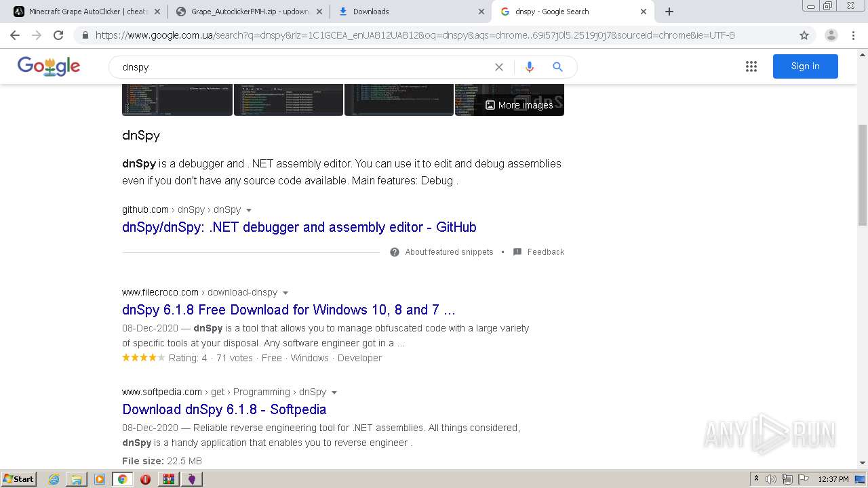Open dnSpy/dnSpy GitHub result link
The height and width of the screenshot is (488, 868).
coord(299,227)
